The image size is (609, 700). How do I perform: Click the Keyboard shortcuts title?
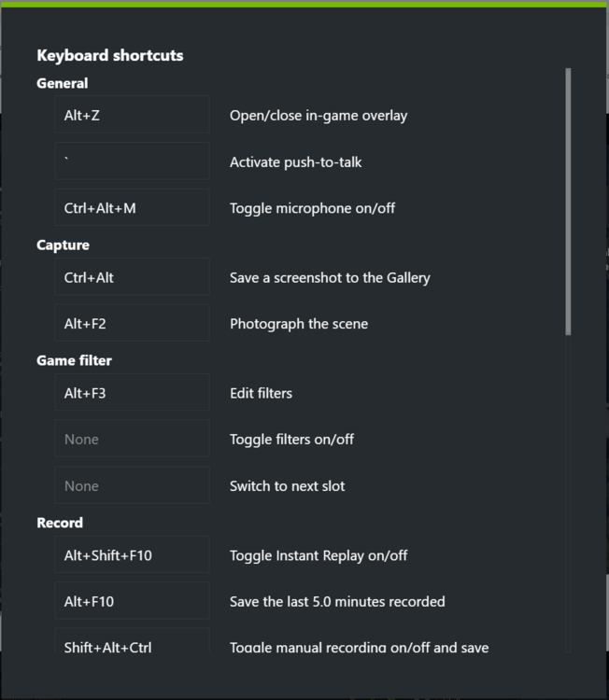[110, 55]
